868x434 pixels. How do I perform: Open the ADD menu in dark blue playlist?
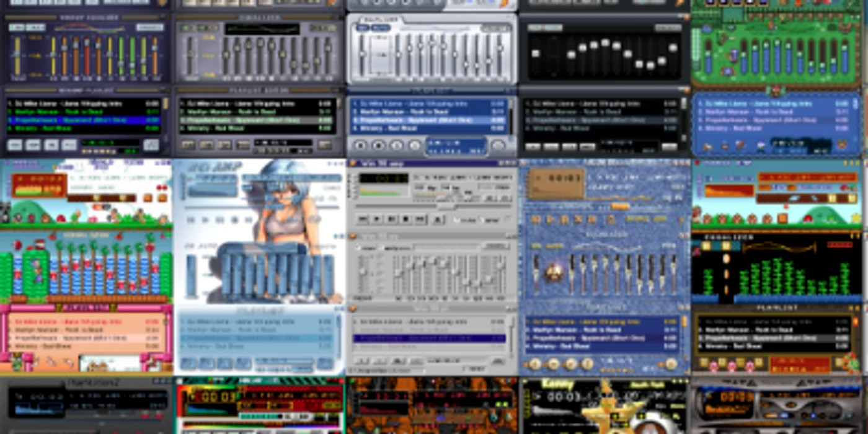pos(15,145)
